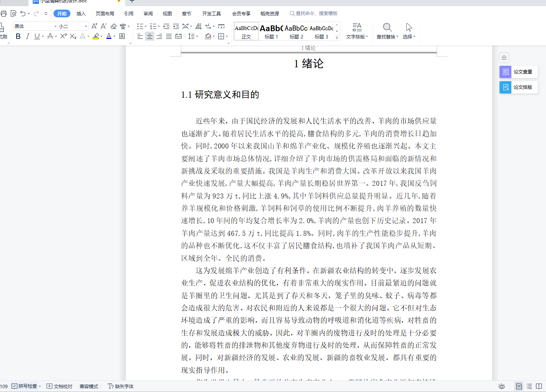Show ruler tab stops icon
Viewport: 546px width, 392px height.
click(x=221, y=26)
